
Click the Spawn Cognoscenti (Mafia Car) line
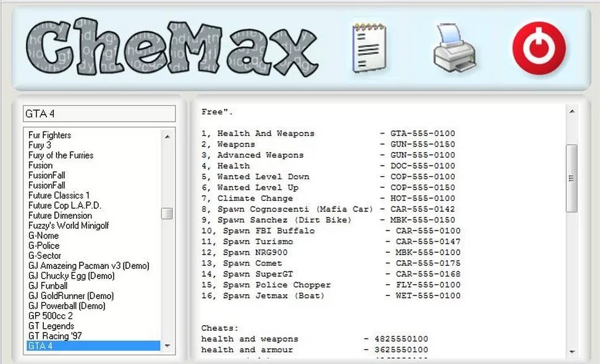328,209
